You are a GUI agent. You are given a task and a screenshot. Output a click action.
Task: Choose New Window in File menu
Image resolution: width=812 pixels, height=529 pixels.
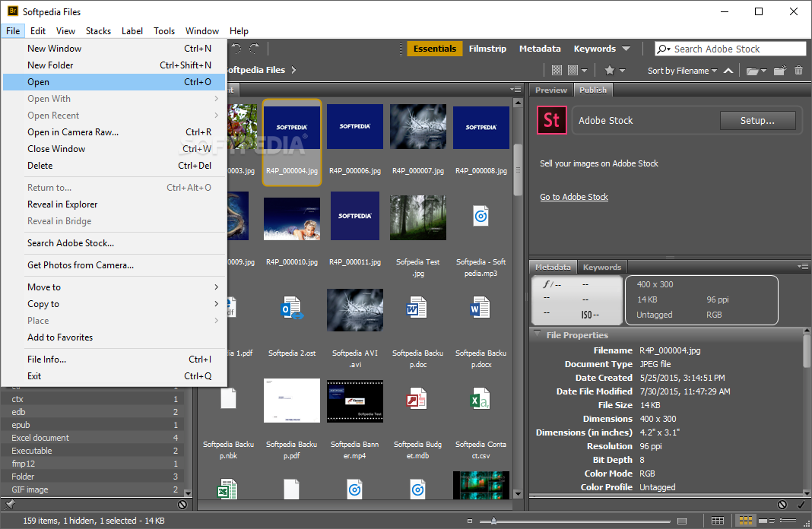[x=114, y=48]
